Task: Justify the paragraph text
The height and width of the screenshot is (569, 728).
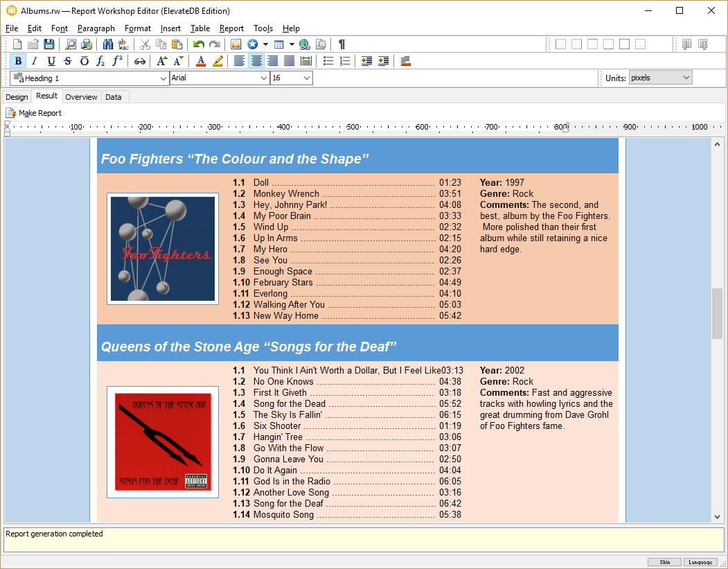Action: click(x=290, y=61)
